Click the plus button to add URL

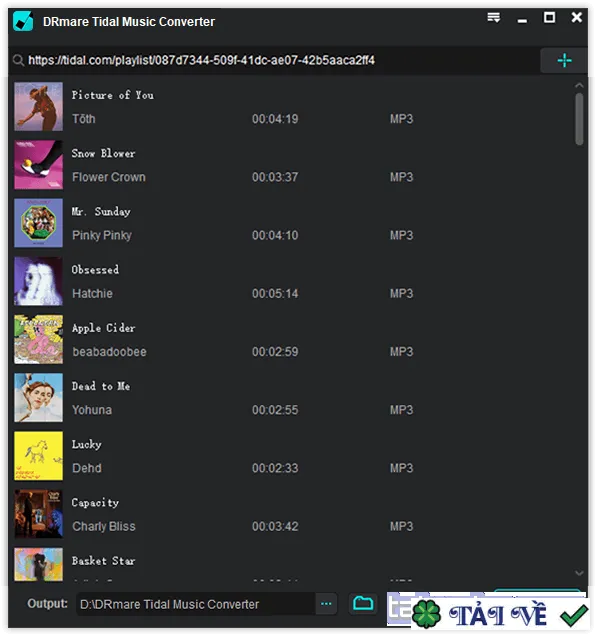[564, 60]
